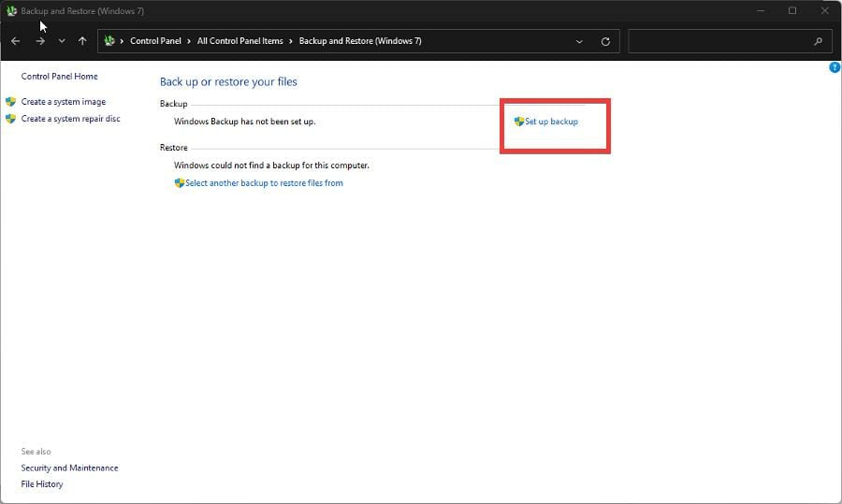Screen dimensions: 842x504
Task: Open recent locations dropdown chevron
Action: click(62, 41)
